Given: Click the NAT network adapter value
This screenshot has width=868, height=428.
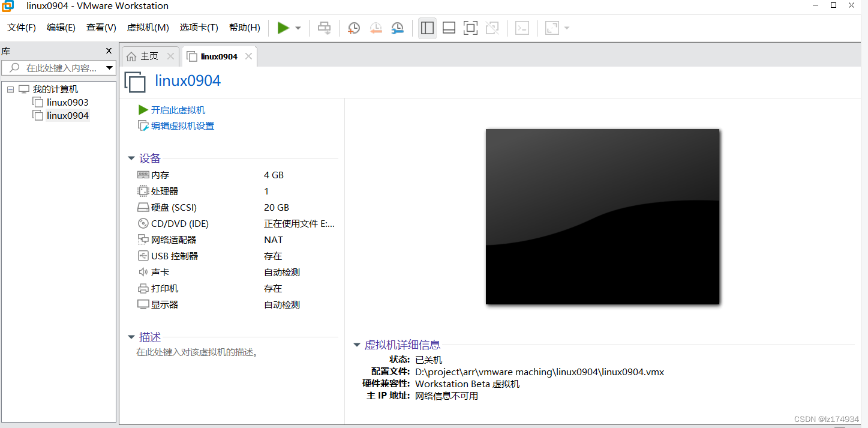Looking at the screenshot, I should [274, 240].
